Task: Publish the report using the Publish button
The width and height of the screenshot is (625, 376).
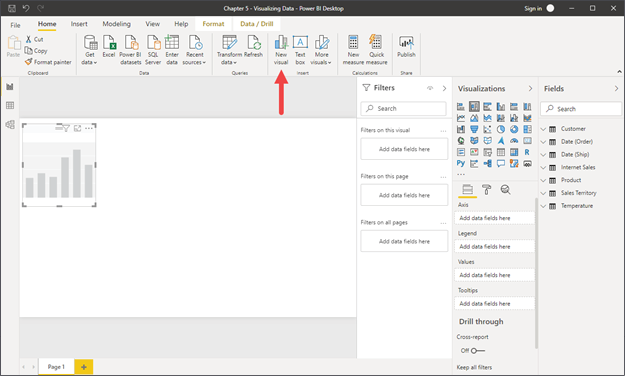Action: [x=406, y=46]
